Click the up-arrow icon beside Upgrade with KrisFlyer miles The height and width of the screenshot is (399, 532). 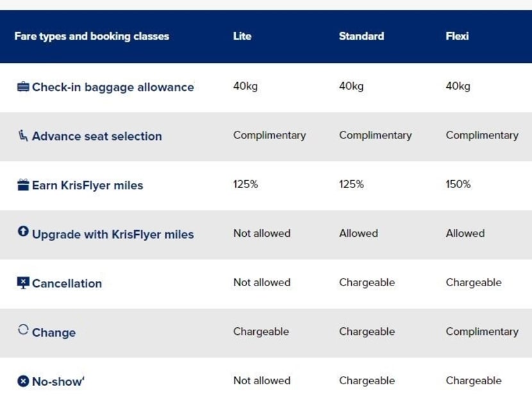coord(23,232)
